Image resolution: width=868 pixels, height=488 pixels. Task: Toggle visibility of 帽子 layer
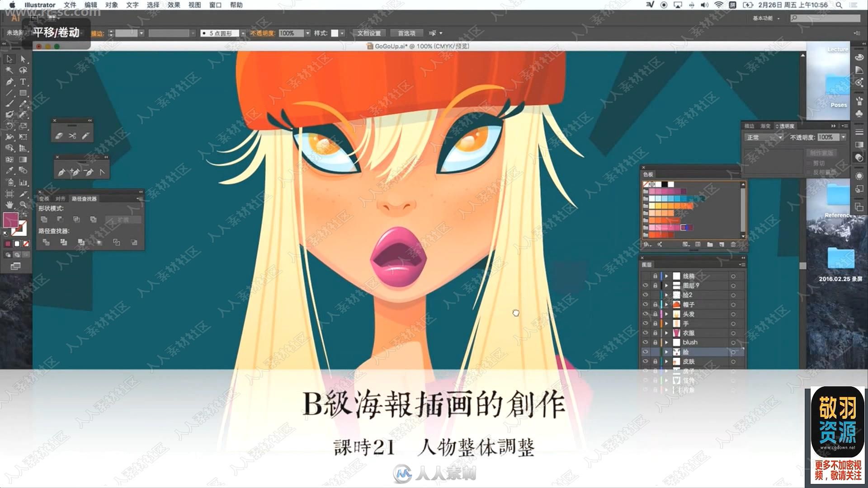(646, 305)
